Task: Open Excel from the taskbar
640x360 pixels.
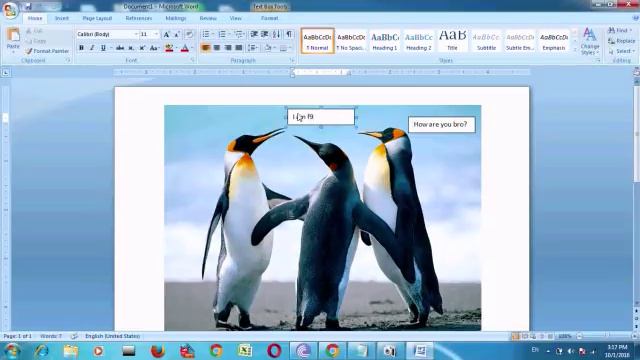Action: tap(244, 351)
